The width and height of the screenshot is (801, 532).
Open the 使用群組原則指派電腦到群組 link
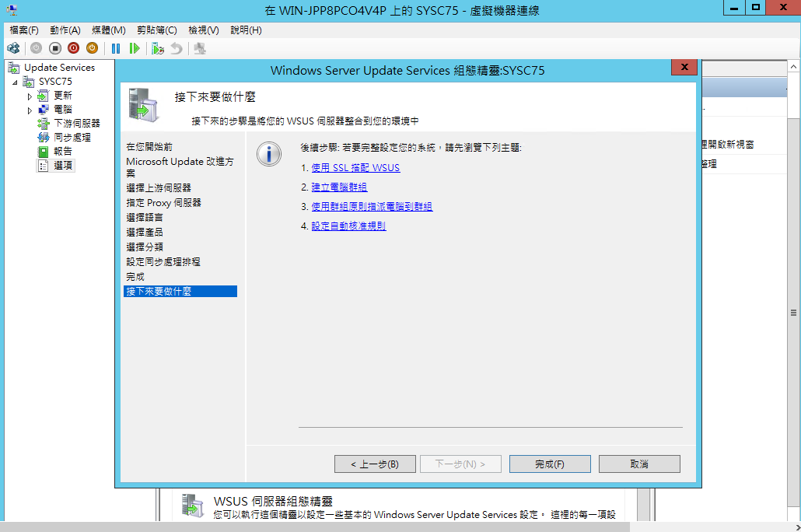click(x=372, y=206)
